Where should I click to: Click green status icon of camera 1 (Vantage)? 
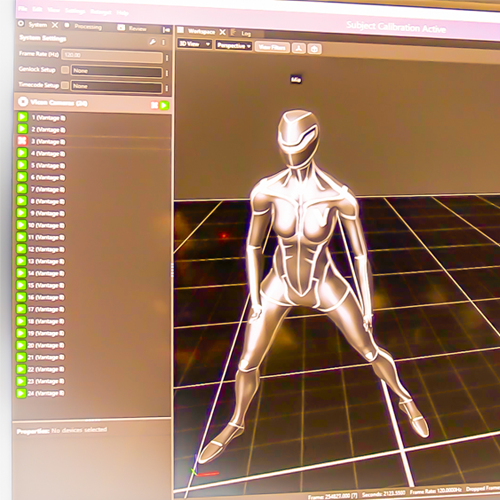[x=22, y=117]
